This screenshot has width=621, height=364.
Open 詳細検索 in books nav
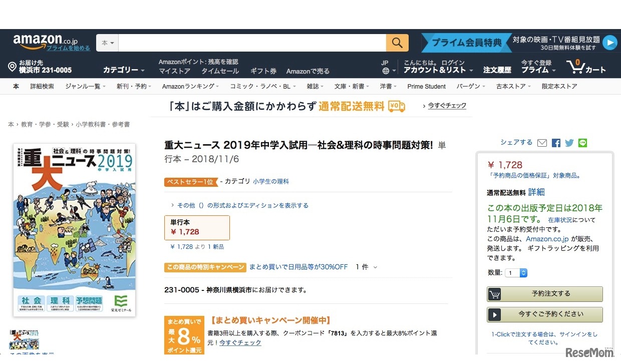pos(42,87)
